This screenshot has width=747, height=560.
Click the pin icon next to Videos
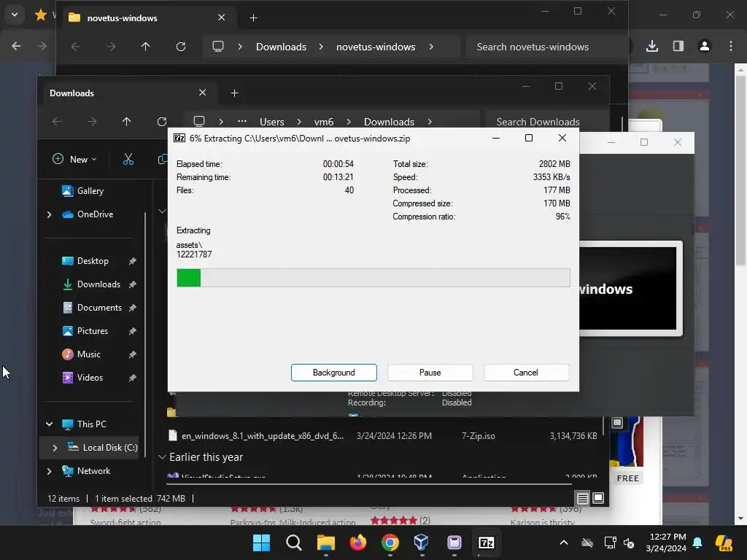click(133, 378)
